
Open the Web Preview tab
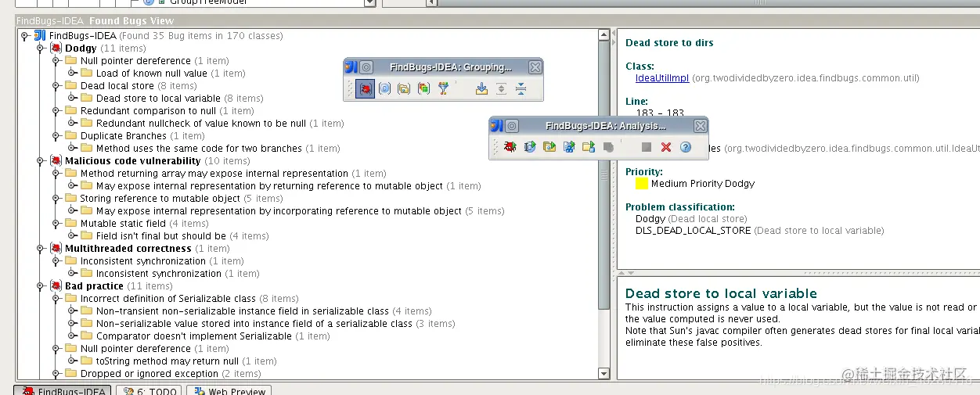[229, 391]
